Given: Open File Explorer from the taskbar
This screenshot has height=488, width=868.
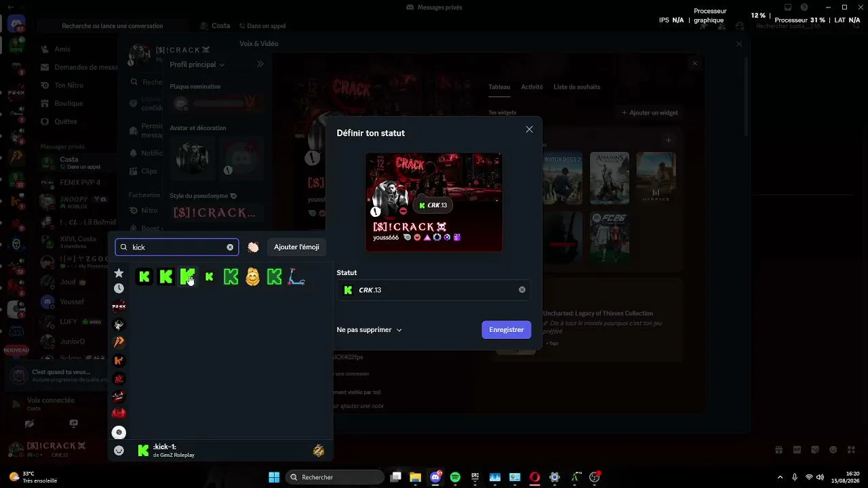Looking at the screenshot, I should 416,477.
